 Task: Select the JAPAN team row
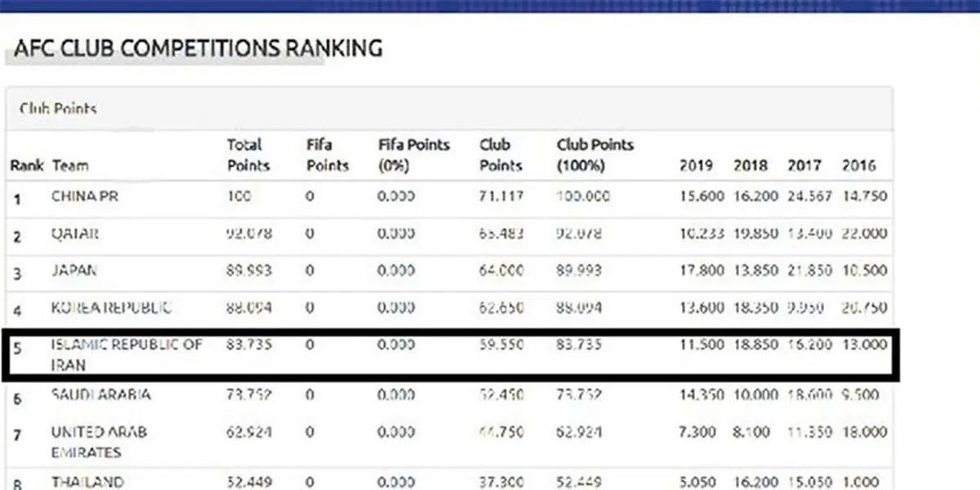pos(449,272)
